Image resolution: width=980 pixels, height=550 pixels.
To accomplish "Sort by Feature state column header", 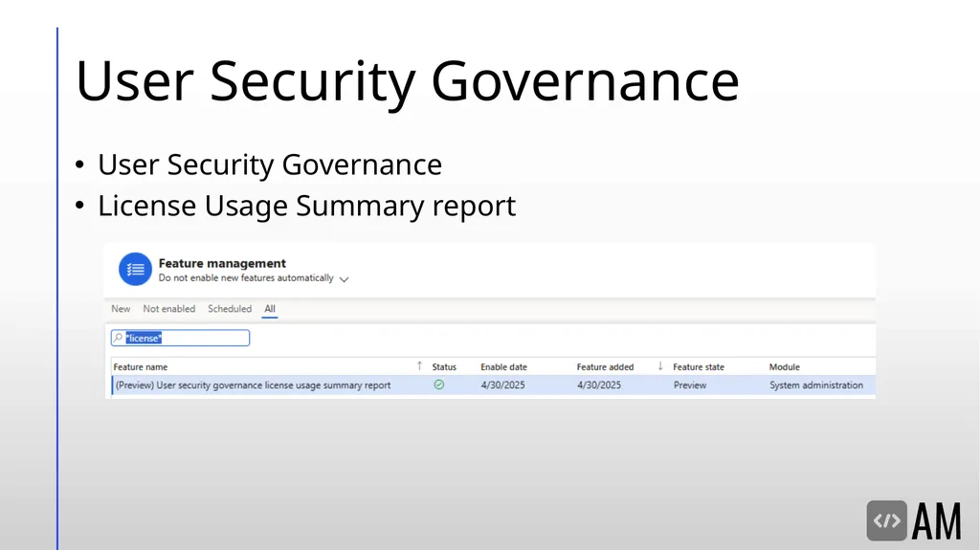I will 698,367.
